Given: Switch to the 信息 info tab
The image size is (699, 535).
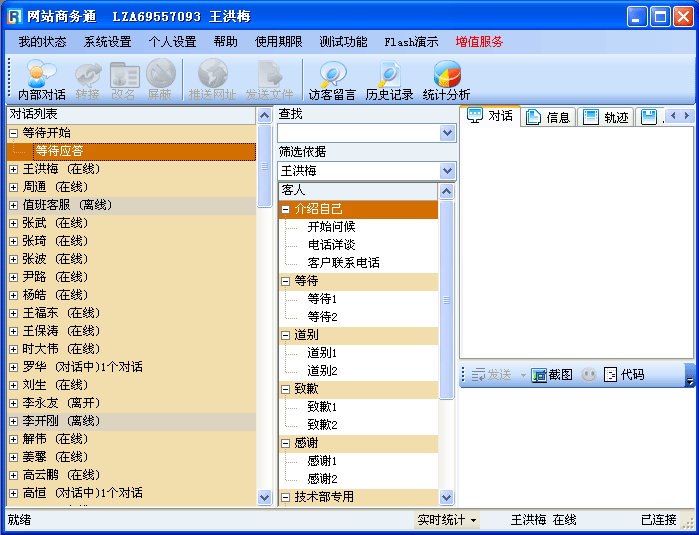Looking at the screenshot, I should [548, 117].
